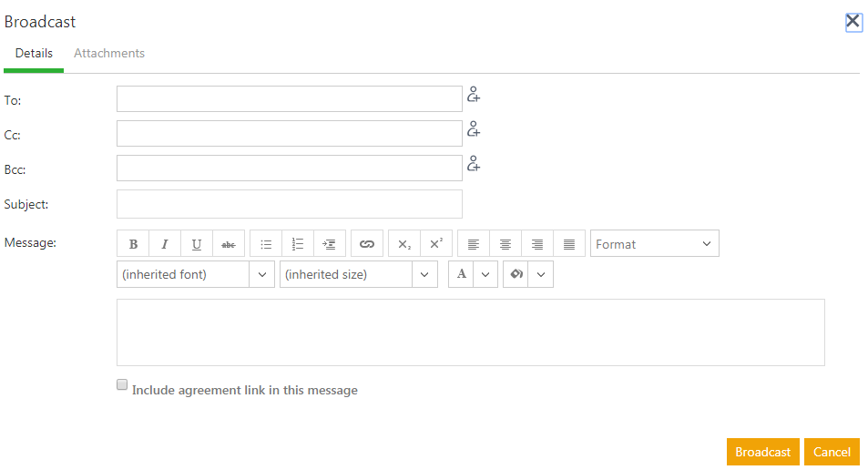Expand the inherited font dropdown
Screen dimensions: 868x470
click(262, 274)
